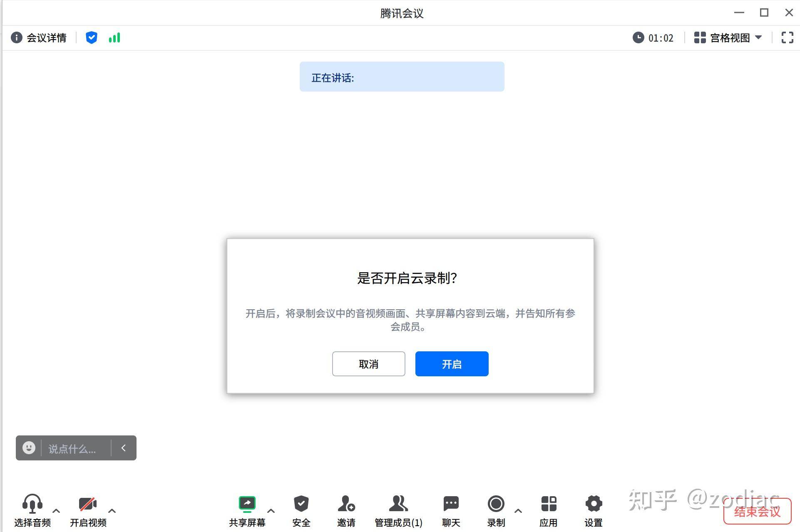Image resolution: width=800 pixels, height=532 pixels.
Task: Minimize the 腾讯会议 window
Action: coord(739,13)
